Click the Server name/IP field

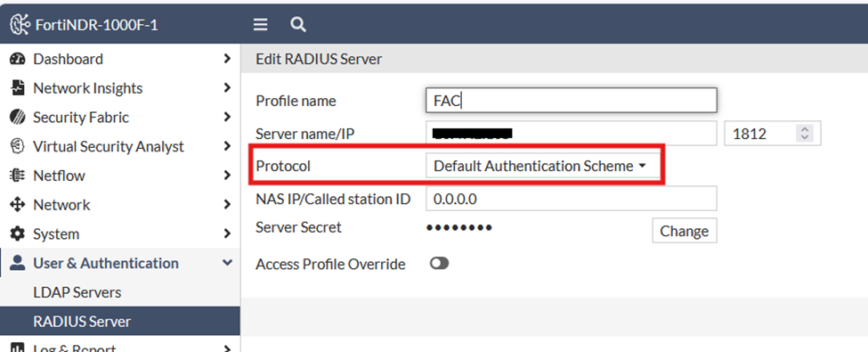[572, 134]
